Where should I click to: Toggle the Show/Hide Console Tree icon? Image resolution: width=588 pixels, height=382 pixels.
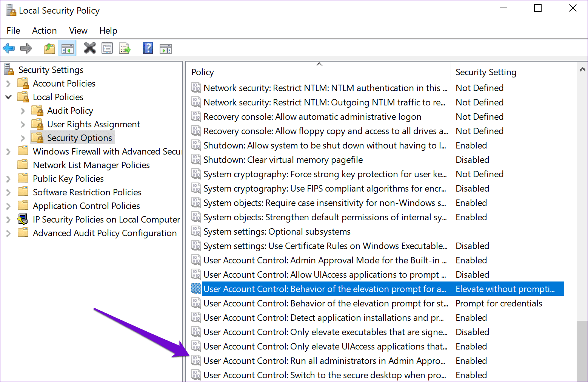(x=67, y=48)
